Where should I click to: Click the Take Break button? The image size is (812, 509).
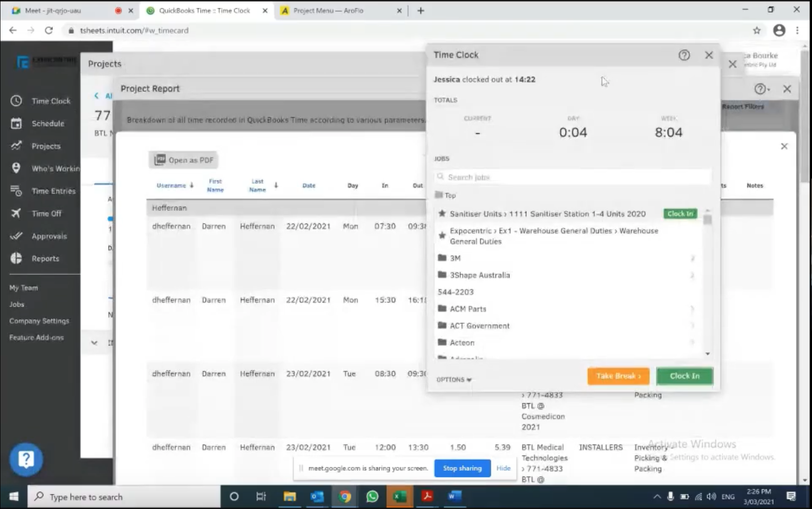tap(618, 376)
